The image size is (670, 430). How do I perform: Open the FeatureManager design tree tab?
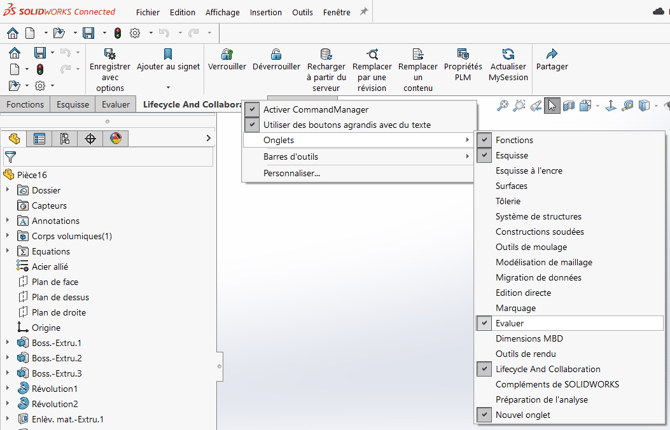(x=14, y=138)
